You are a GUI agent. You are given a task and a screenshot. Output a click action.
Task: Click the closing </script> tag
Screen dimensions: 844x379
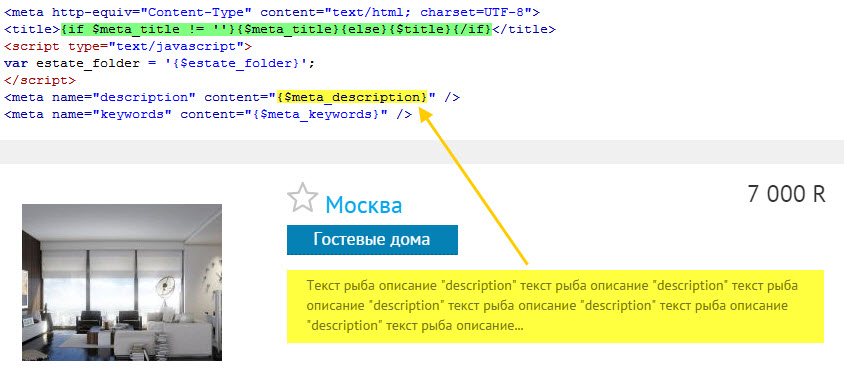[x=40, y=80]
